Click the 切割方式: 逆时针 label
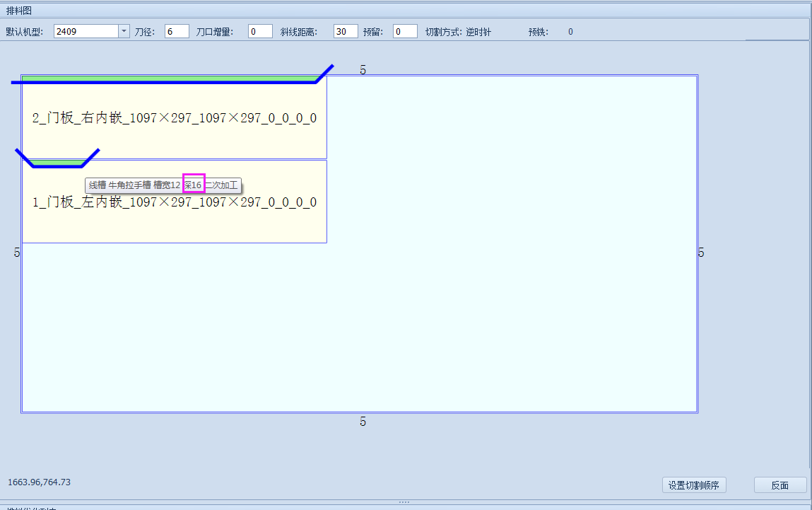This screenshot has height=510, width=812. point(458,32)
